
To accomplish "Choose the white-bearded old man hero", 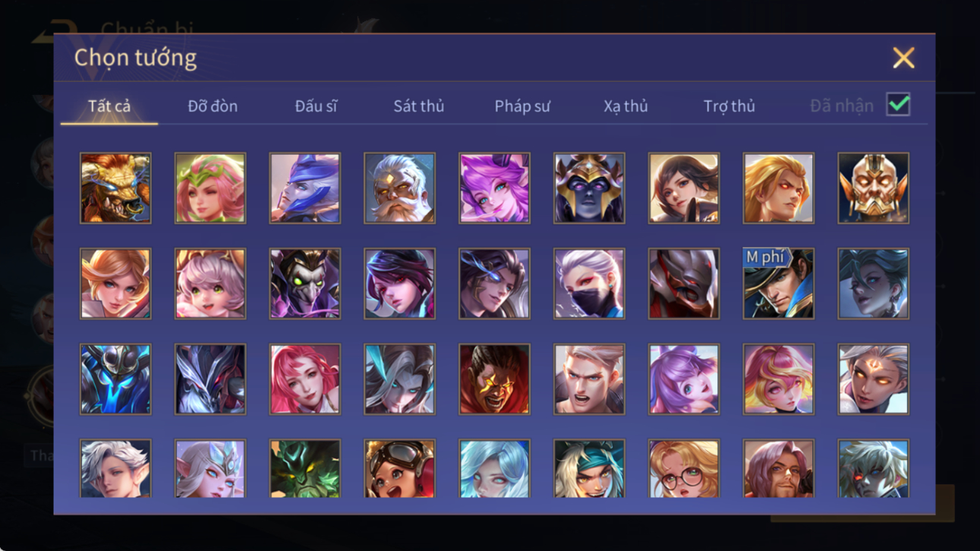I will (399, 188).
